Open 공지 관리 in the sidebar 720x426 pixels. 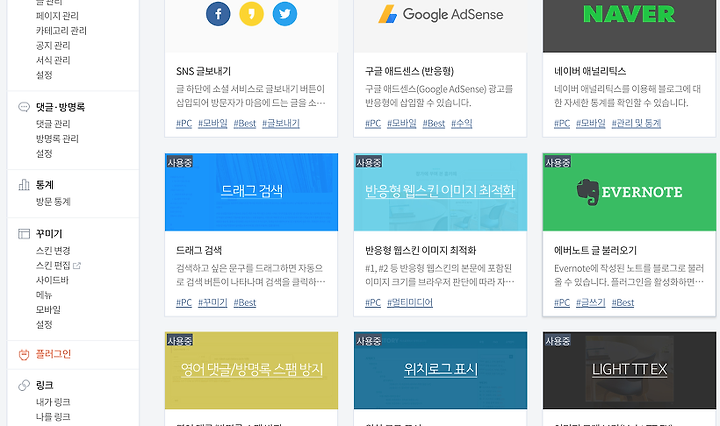[53, 45]
